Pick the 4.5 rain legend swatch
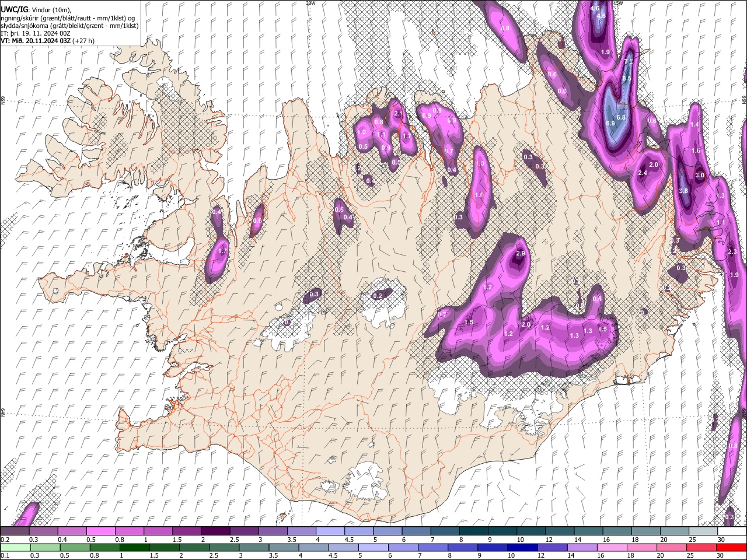The height and width of the screenshot is (560, 747). click(x=344, y=547)
